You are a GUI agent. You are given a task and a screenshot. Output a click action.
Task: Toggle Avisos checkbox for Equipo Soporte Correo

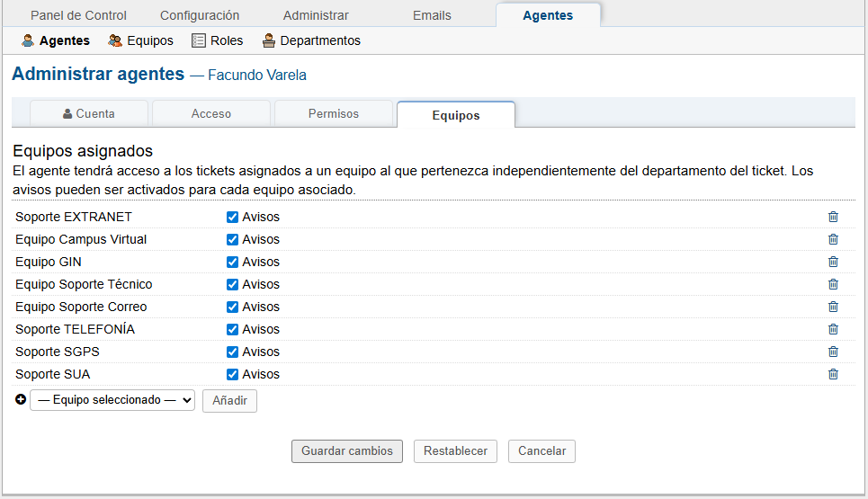click(x=232, y=307)
